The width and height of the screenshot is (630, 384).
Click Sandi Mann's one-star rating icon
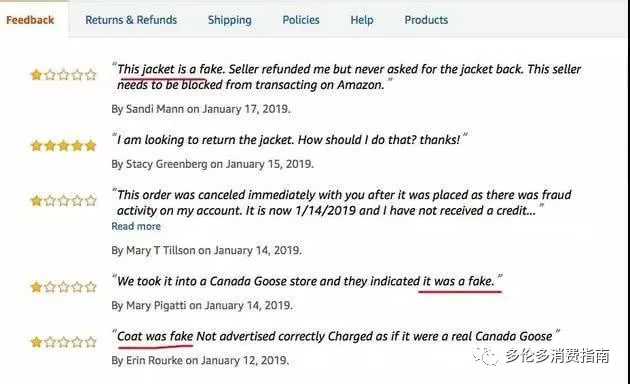coord(63,75)
